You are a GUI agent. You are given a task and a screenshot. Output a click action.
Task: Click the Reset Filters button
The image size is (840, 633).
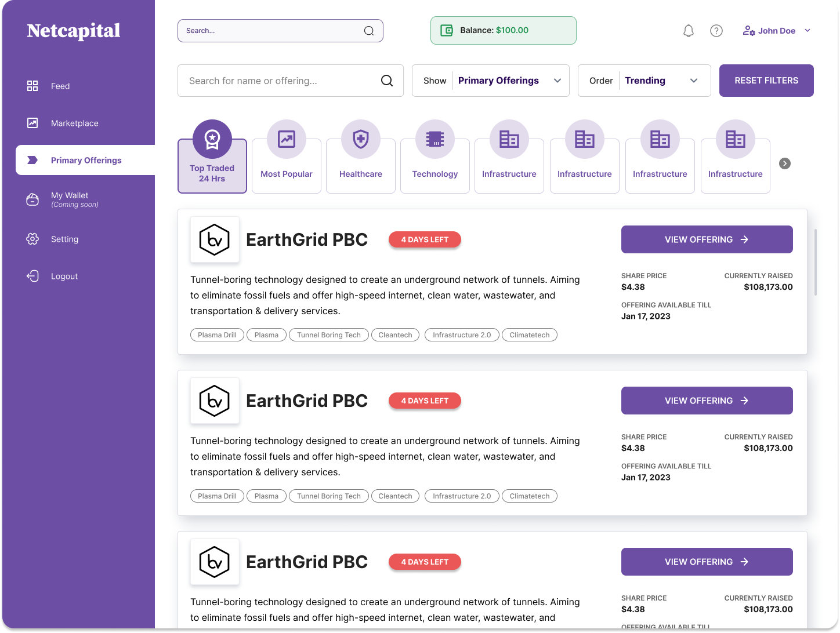pyautogui.click(x=766, y=81)
